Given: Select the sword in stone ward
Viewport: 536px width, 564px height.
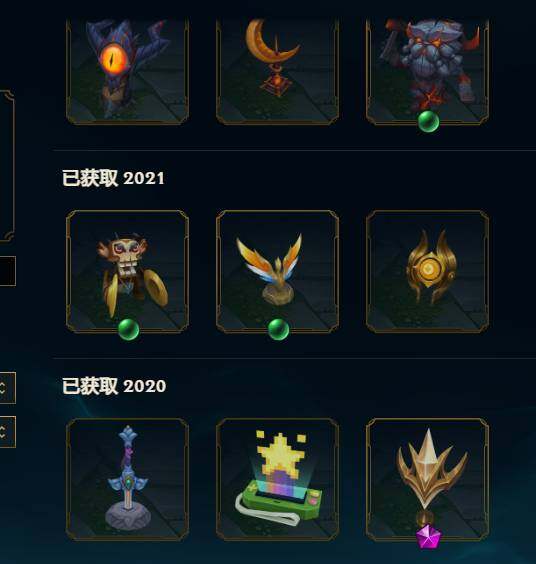Looking at the screenshot, I should tap(127, 479).
